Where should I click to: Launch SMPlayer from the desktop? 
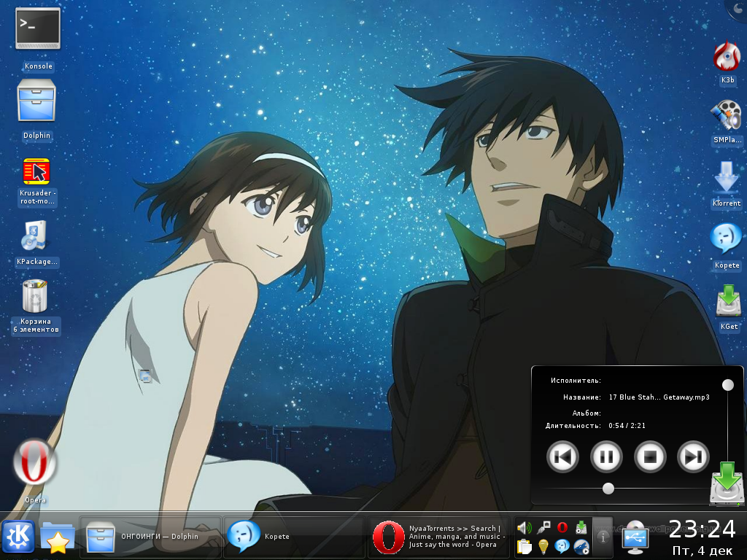click(727, 115)
